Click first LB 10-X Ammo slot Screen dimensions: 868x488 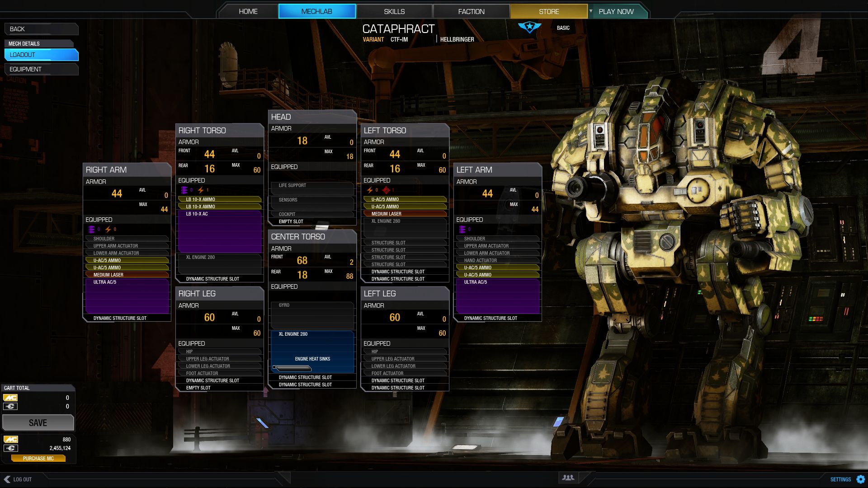point(219,199)
